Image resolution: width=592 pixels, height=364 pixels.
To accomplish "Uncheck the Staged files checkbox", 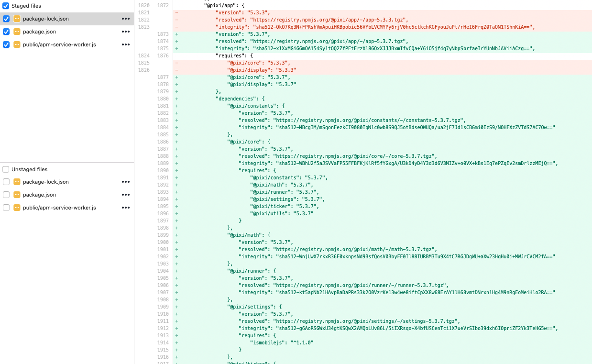I will click(5, 6).
